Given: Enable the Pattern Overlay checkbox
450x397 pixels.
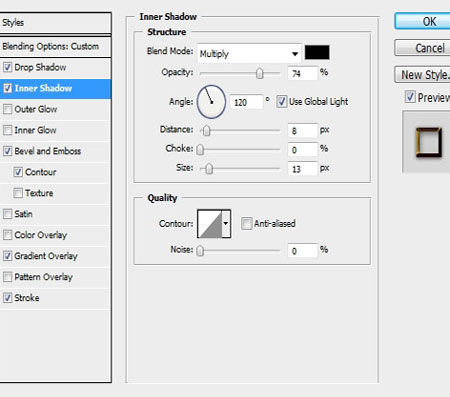Looking at the screenshot, I should coord(7,277).
